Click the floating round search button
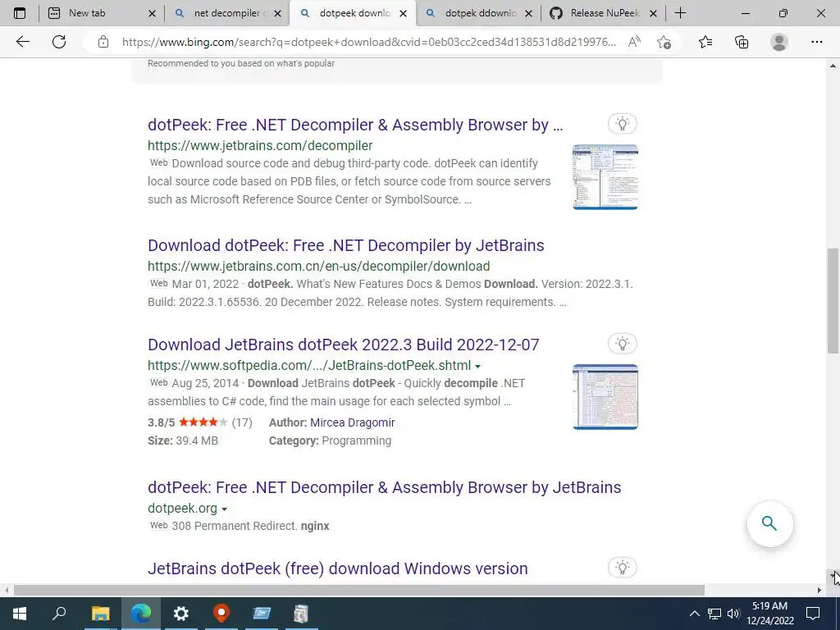Image resolution: width=840 pixels, height=630 pixels. coord(769,523)
